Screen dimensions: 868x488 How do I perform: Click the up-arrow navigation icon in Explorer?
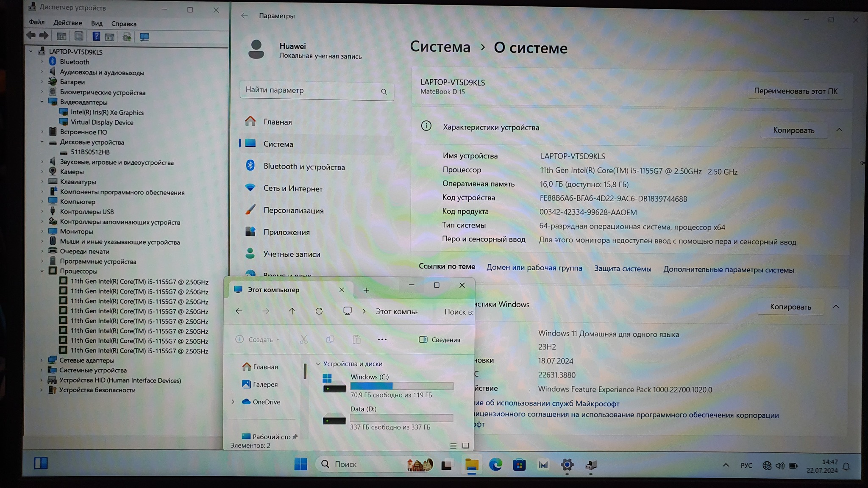pos(292,311)
